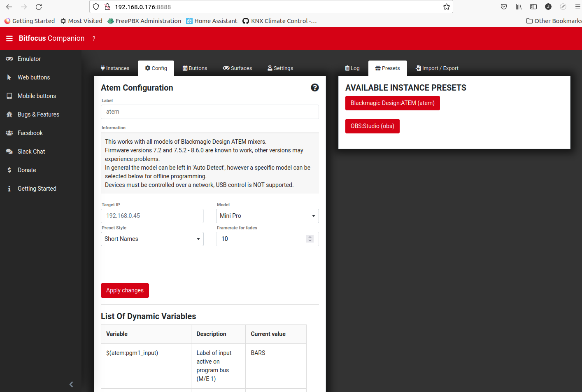This screenshot has width=582, height=392.
Task: Adjust the Framerate for fades stepper arrows
Action: (310, 239)
